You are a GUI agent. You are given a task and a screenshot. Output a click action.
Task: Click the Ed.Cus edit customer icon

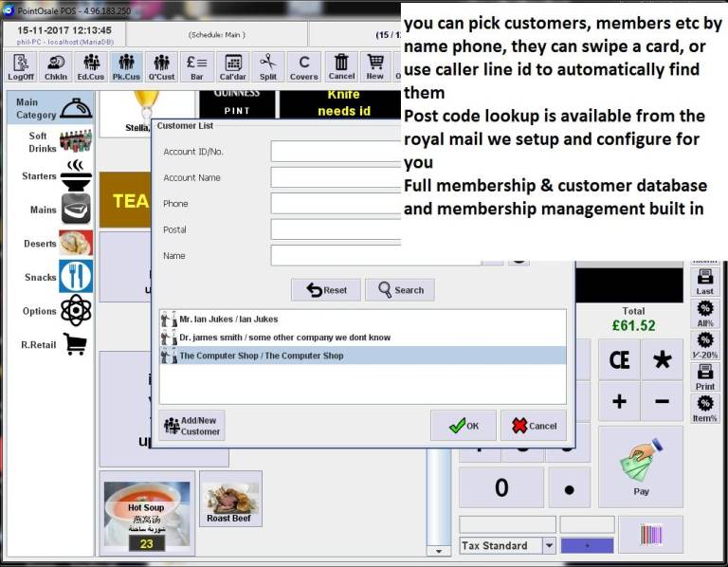point(91,66)
